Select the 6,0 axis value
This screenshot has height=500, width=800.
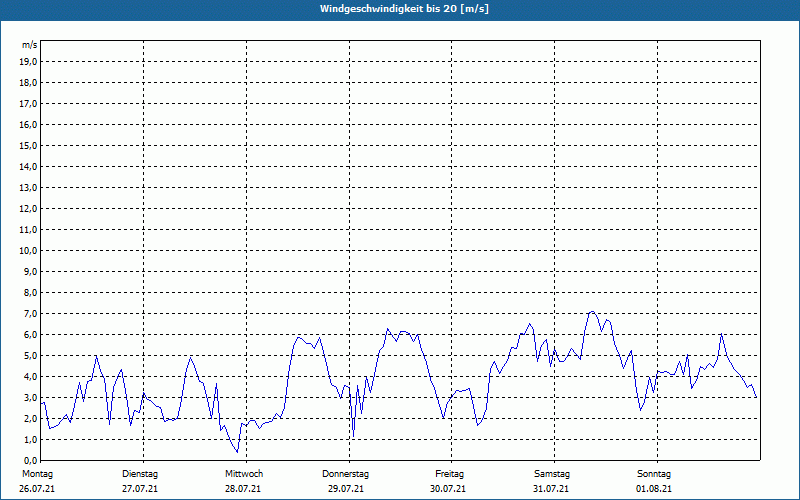(30, 335)
